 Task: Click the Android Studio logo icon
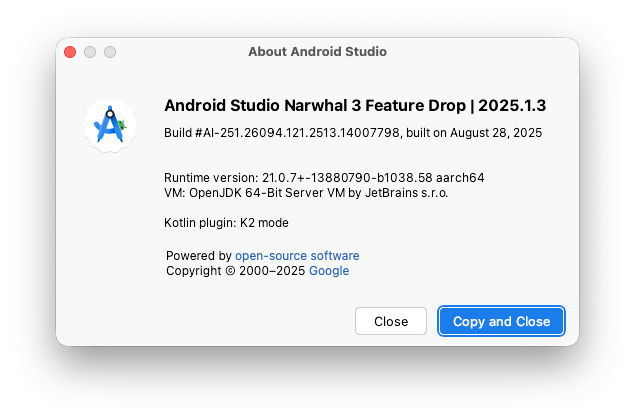point(110,126)
